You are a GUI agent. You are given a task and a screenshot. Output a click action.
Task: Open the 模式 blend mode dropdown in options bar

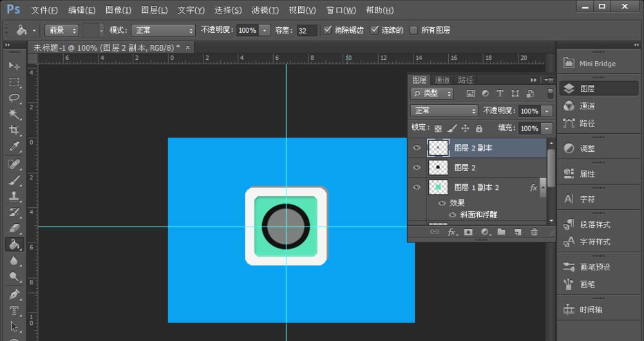(x=163, y=30)
